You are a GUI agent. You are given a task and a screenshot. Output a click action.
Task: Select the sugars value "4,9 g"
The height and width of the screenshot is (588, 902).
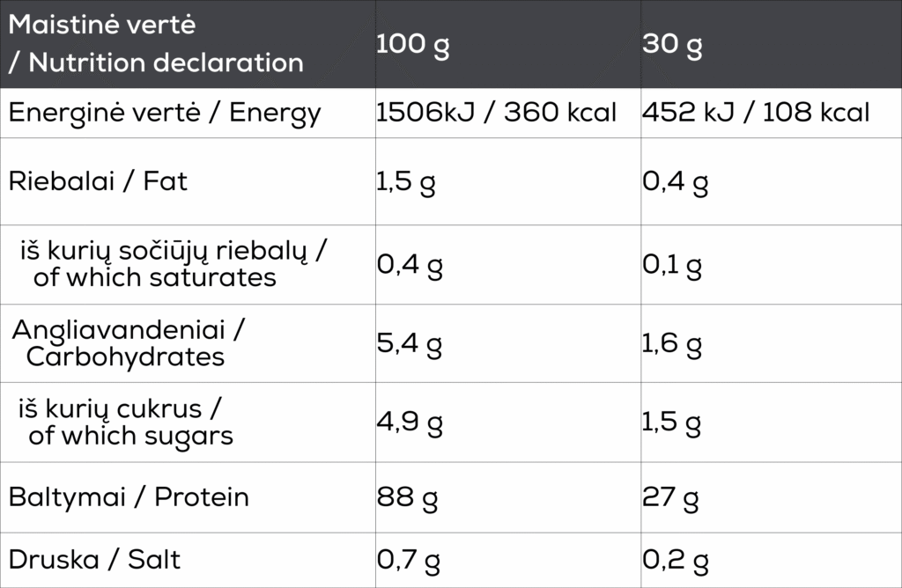coord(408,423)
